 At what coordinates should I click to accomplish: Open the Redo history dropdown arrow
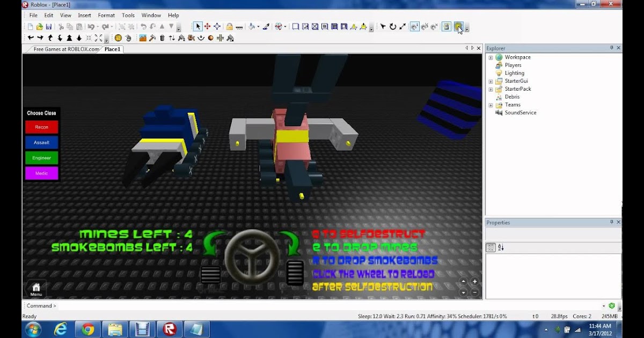112,27
